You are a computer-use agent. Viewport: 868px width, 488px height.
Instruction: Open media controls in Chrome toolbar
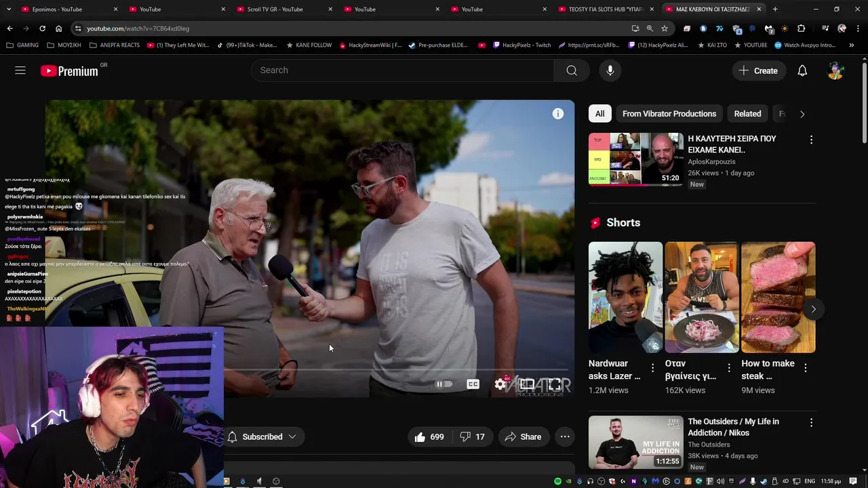pos(825,28)
